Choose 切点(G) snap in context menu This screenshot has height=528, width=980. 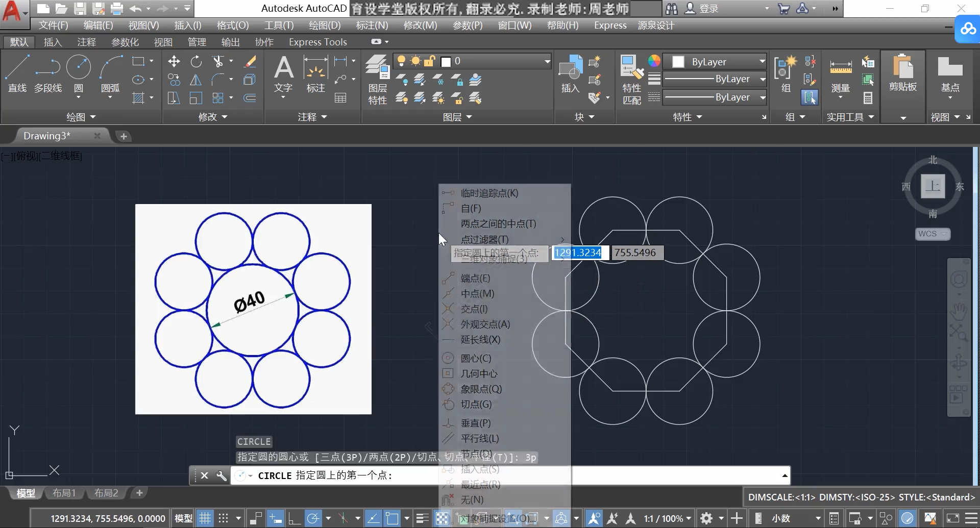coord(476,404)
